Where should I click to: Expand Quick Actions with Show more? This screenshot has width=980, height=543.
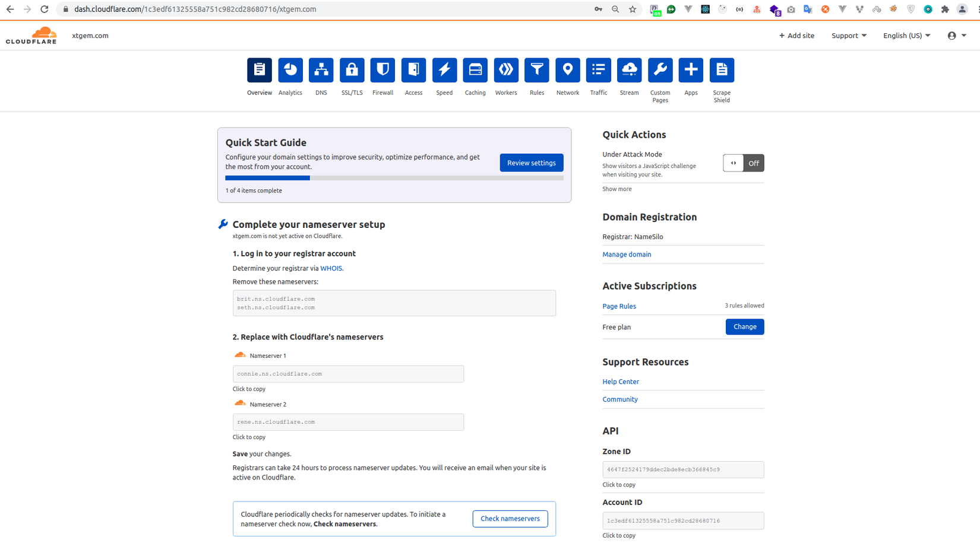617,189
